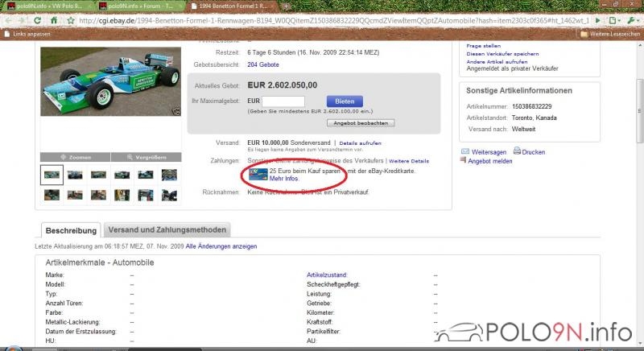Click Diesen Verkäufer speichern link
644x351 pixels.
(x=502, y=54)
